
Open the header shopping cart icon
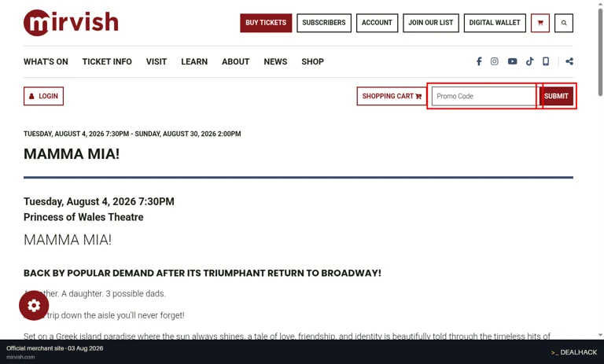540,23
